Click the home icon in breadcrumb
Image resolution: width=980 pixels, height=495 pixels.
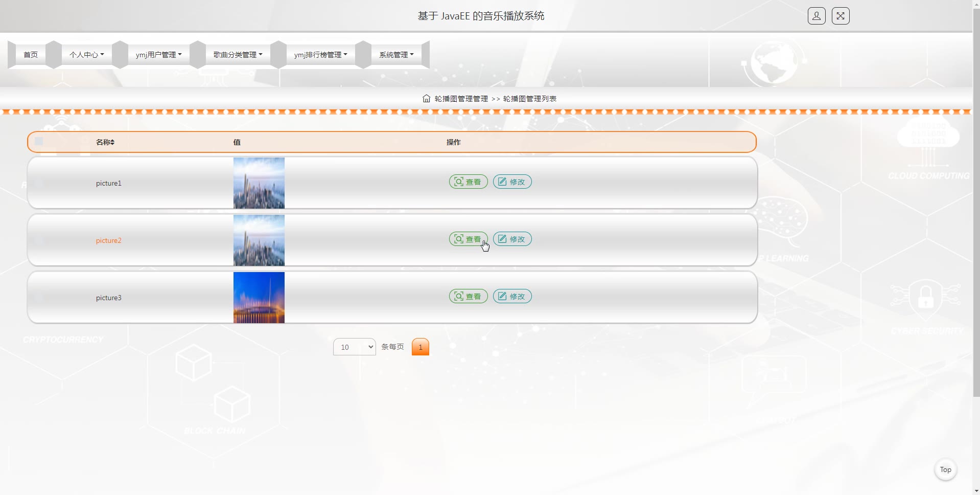[x=427, y=98]
